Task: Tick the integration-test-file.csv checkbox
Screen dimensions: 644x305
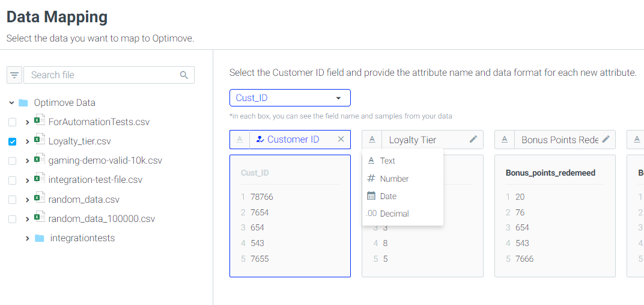Action: tap(13, 180)
